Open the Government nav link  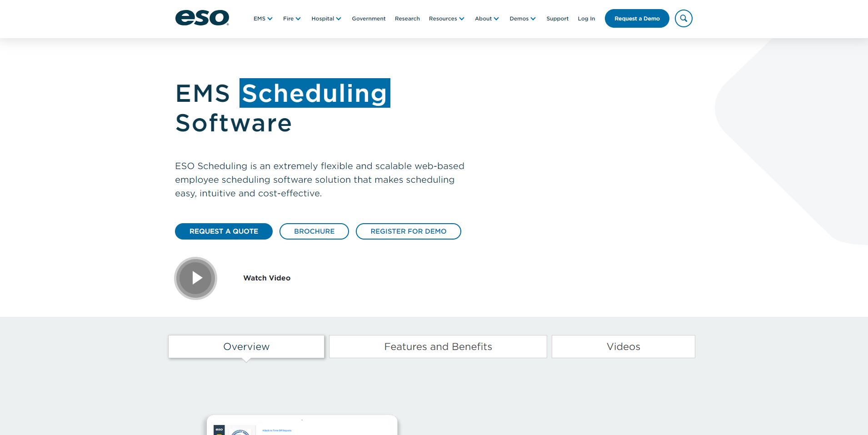click(x=369, y=19)
